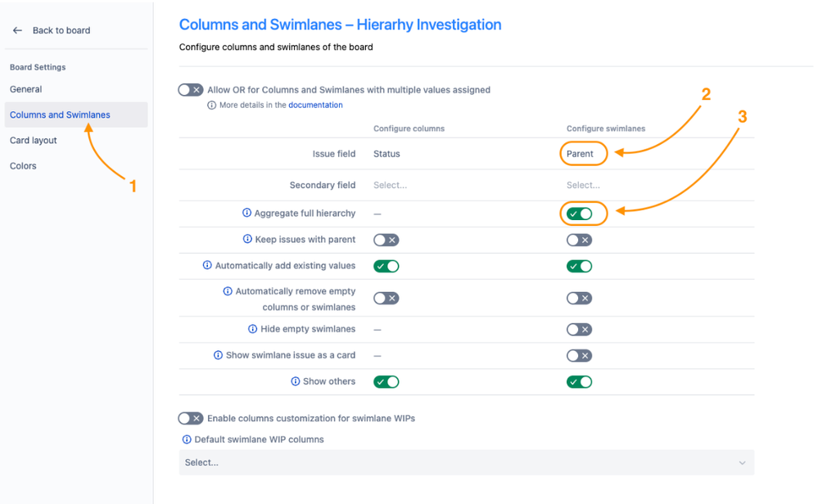This screenshot has height=504, width=818.
Task: Click info icon beside Hide empty swimlanes
Action: pos(253,329)
